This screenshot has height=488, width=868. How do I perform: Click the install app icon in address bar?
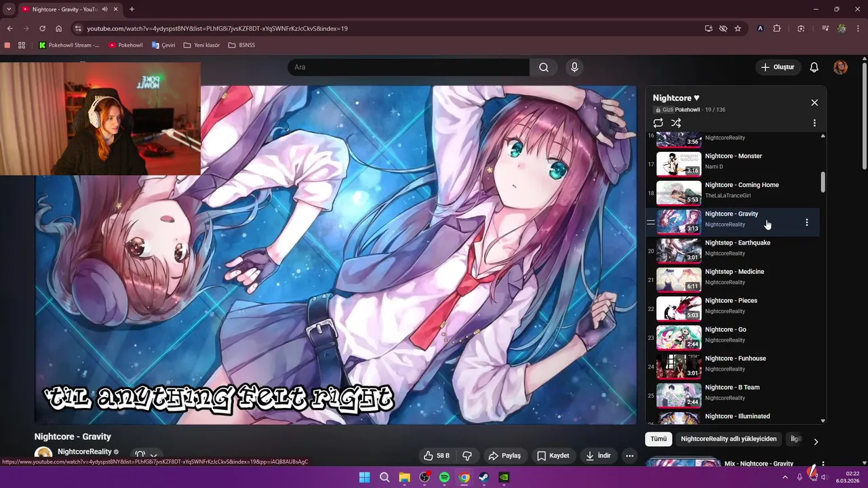pyautogui.click(x=709, y=28)
